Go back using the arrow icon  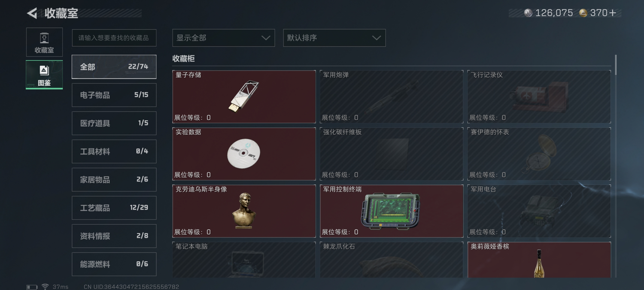(x=32, y=13)
